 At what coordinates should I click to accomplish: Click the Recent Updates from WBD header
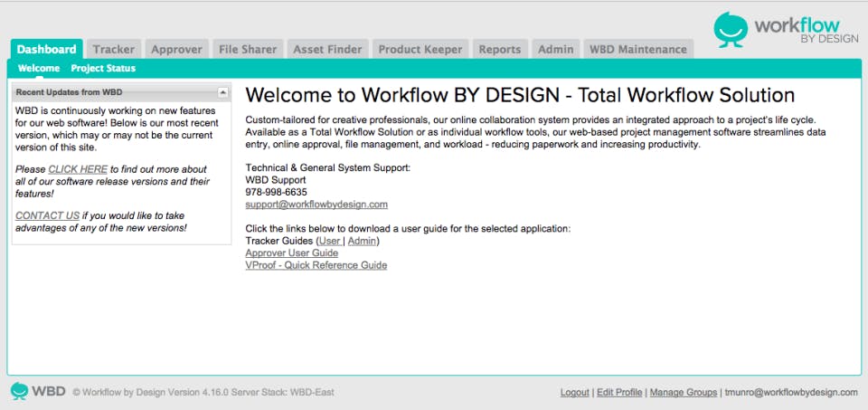[x=121, y=92]
